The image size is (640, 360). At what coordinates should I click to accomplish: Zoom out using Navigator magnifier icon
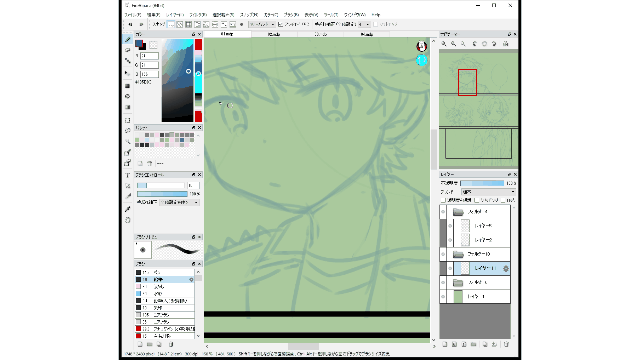pyautogui.click(x=453, y=44)
